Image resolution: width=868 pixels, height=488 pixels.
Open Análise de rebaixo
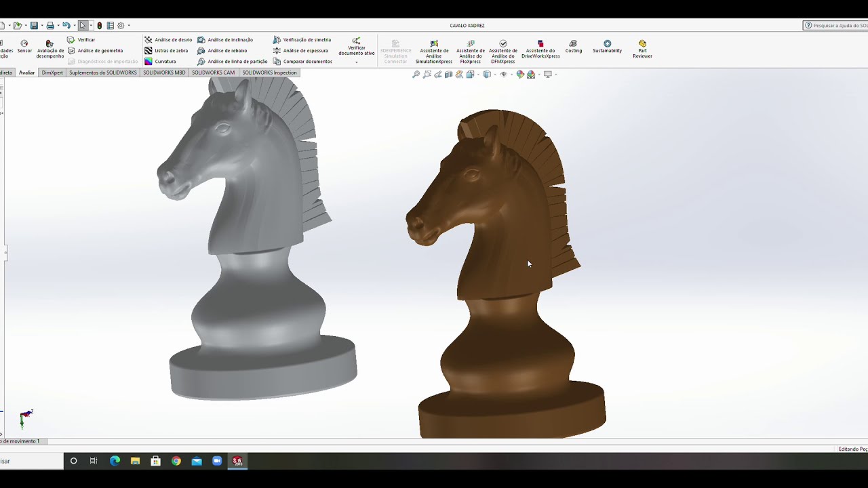222,51
